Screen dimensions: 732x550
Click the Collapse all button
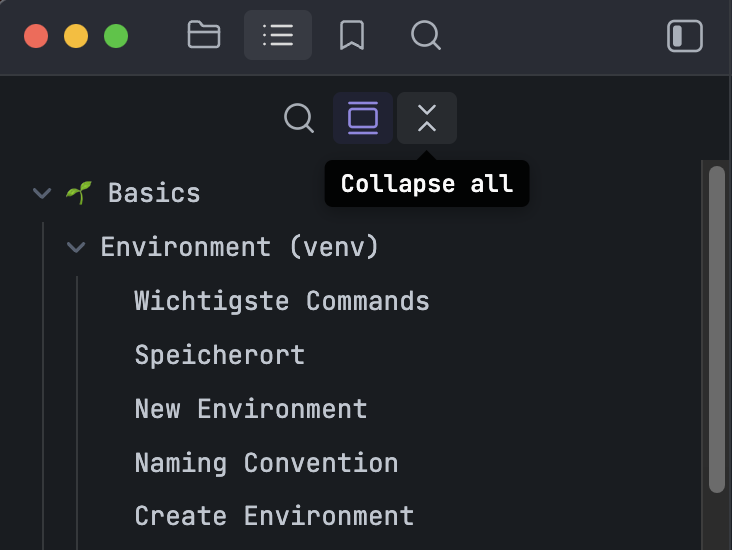tap(427, 118)
